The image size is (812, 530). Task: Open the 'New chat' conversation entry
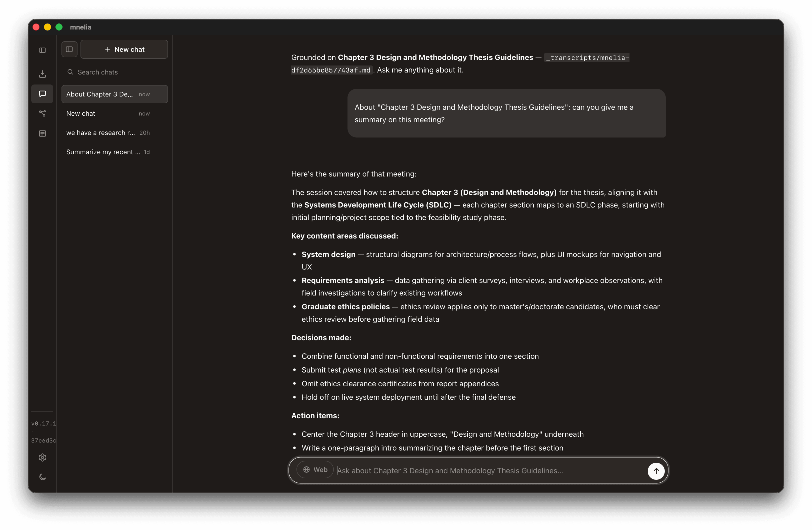pyautogui.click(x=115, y=113)
